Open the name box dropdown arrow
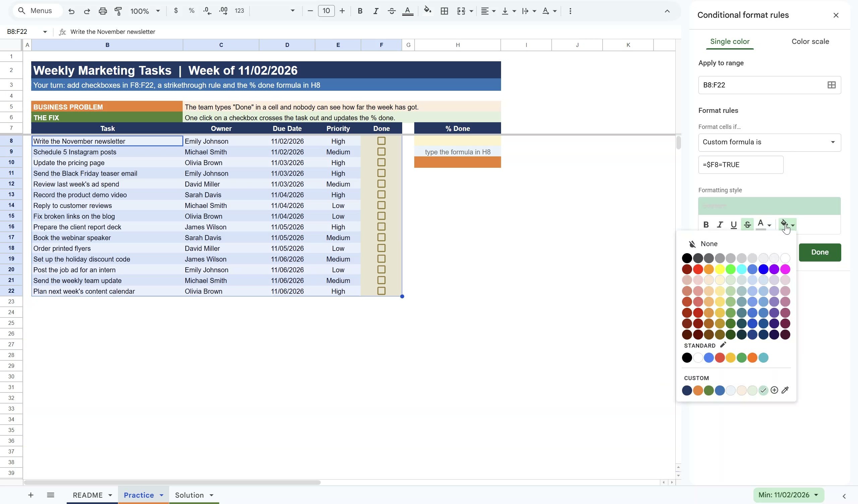The height and width of the screenshot is (504, 858). point(45,32)
